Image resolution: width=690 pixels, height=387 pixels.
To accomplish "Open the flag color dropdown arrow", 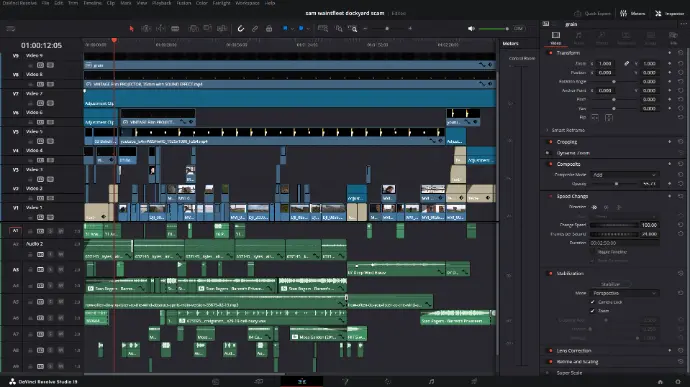I will (x=292, y=29).
